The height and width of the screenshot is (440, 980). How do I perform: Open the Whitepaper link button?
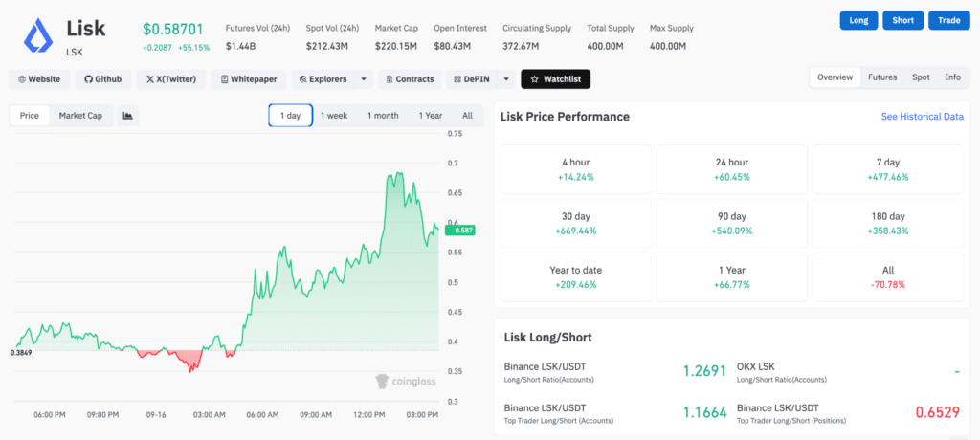pyautogui.click(x=248, y=79)
